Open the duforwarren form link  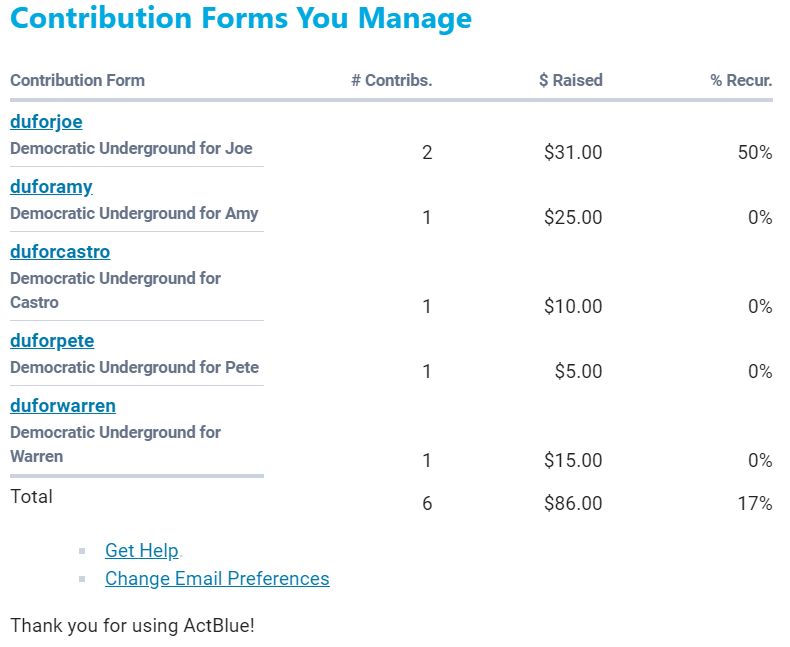pos(63,406)
